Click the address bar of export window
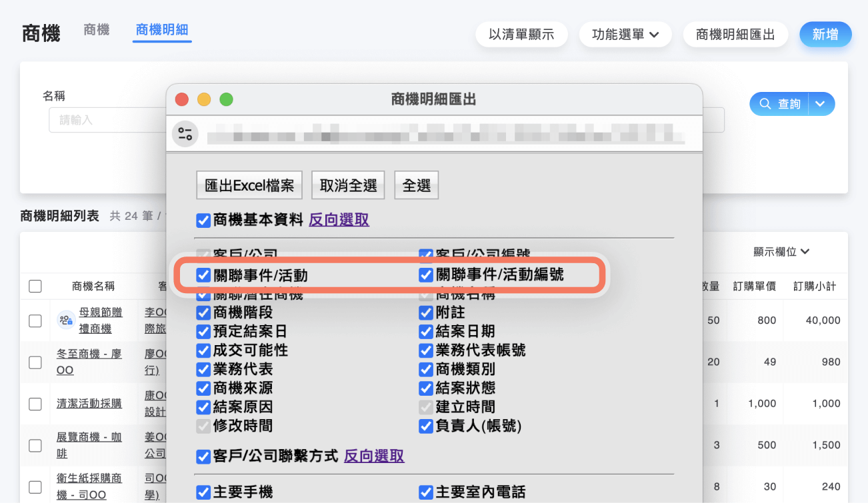Screen dimensions: 868x503 click(445, 133)
